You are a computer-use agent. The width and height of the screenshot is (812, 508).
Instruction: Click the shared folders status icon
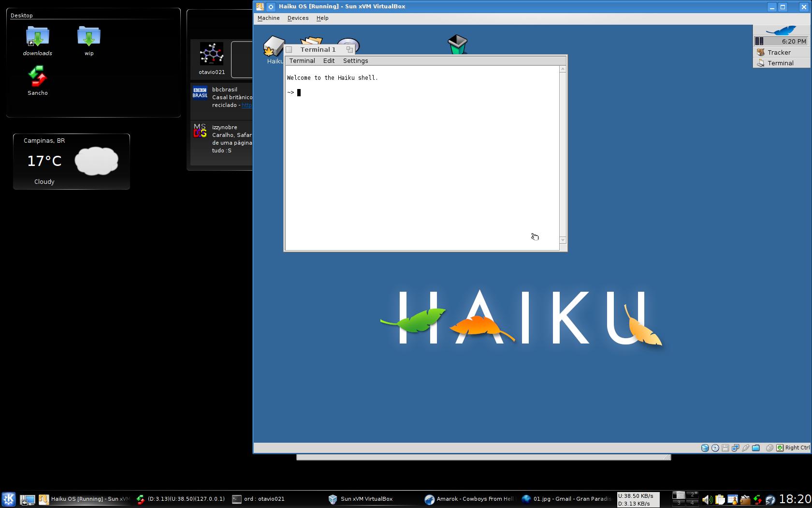point(755,448)
